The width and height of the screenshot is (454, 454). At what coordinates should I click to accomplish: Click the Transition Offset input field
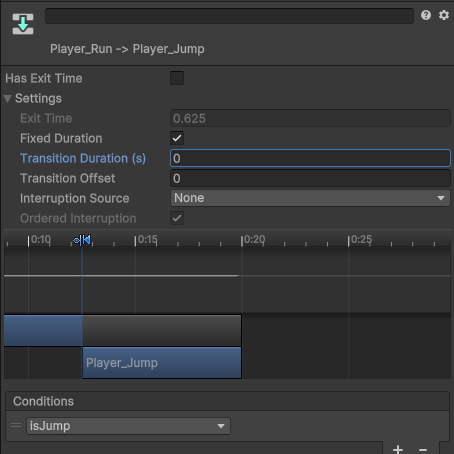[x=310, y=178]
